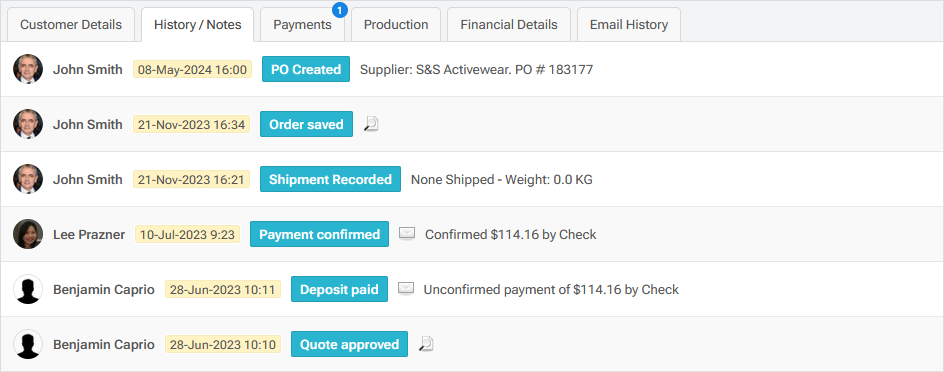
Task: Select the Email History tab
Action: [629, 25]
